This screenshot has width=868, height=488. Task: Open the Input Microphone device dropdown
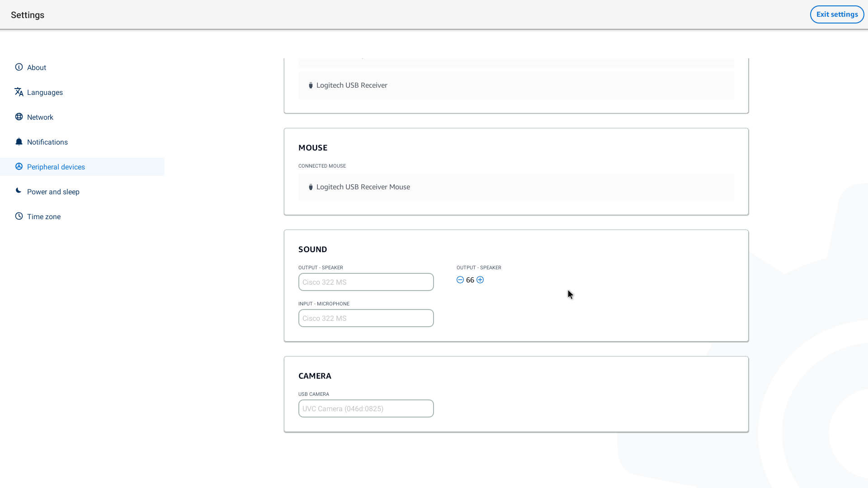click(x=366, y=318)
